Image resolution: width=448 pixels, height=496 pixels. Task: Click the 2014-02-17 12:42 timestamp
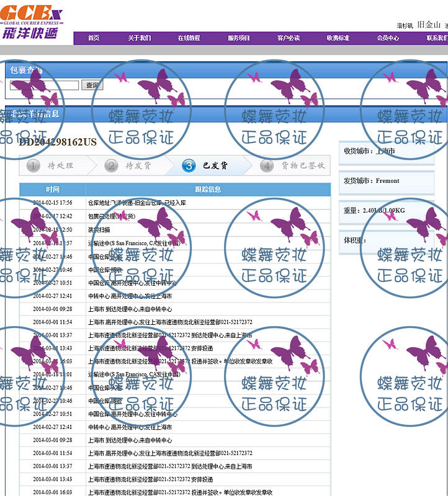click(x=53, y=216)
